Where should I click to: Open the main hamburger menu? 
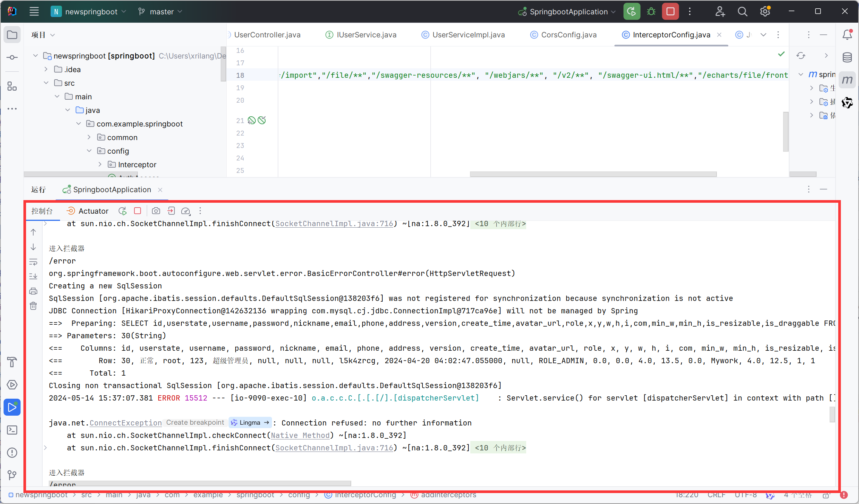(x=34, y=11)
